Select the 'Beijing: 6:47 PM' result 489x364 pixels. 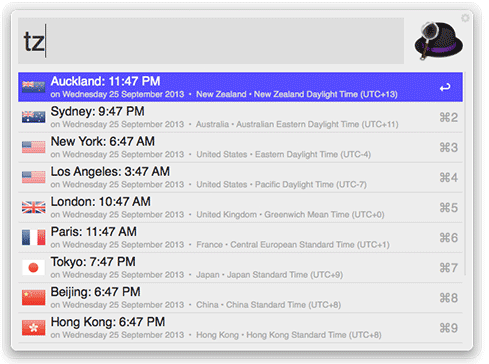(240, 298)
